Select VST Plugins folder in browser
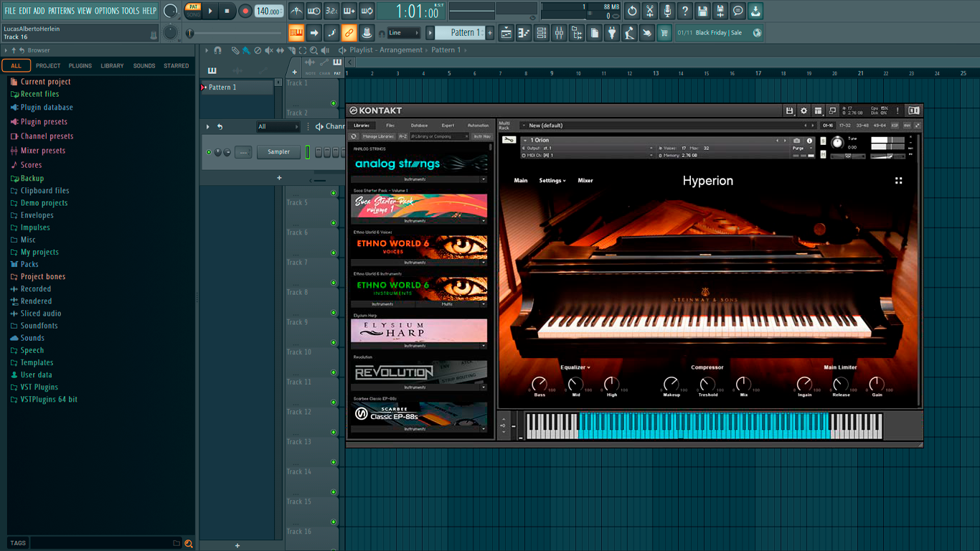This screenshot has width=980, height=551. [x=39, y=387]
